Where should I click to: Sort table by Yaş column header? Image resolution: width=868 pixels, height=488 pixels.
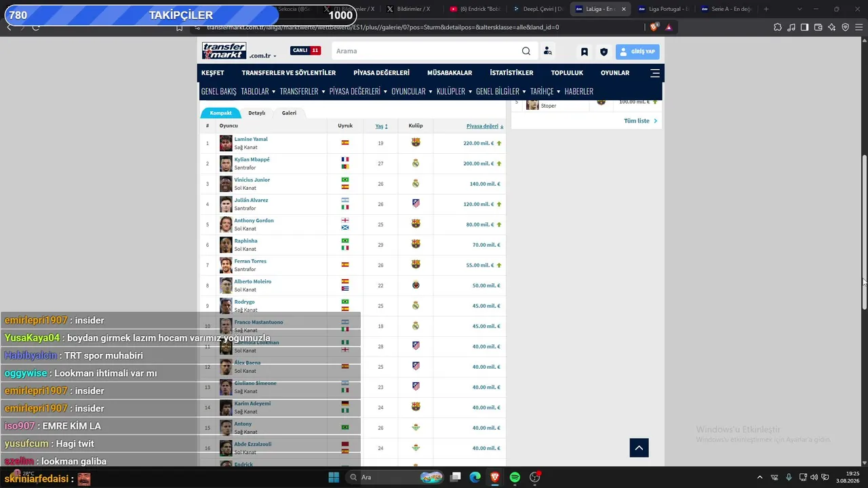pos(381,126)
